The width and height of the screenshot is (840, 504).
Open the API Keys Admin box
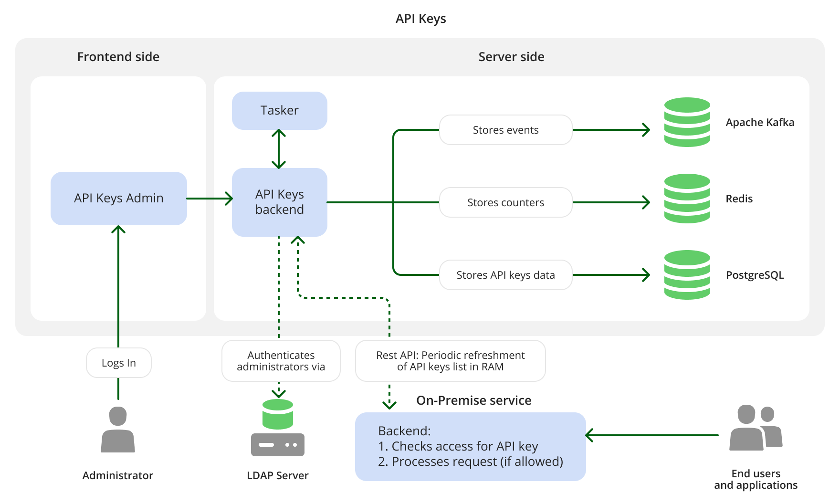(118, 198)
